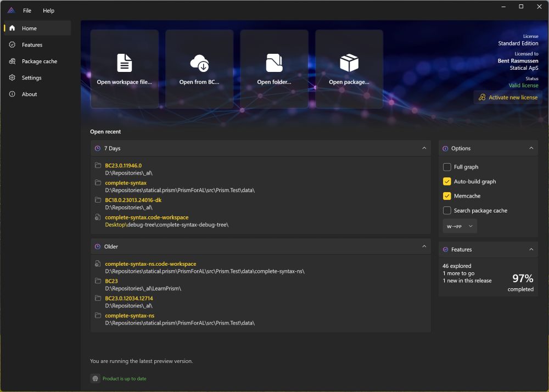
Task: Collapse the Older recent section
Action: click(x=424, y=247)
